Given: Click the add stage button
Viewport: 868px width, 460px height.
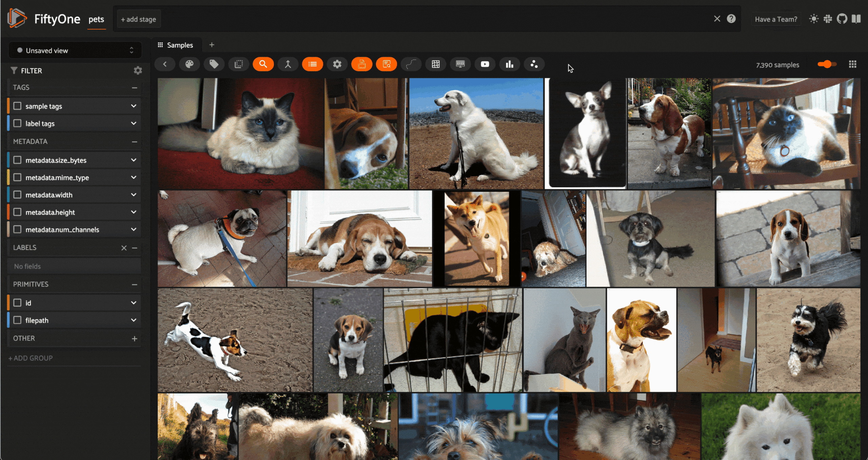Looking at the screenshot, I should (138, 19).
